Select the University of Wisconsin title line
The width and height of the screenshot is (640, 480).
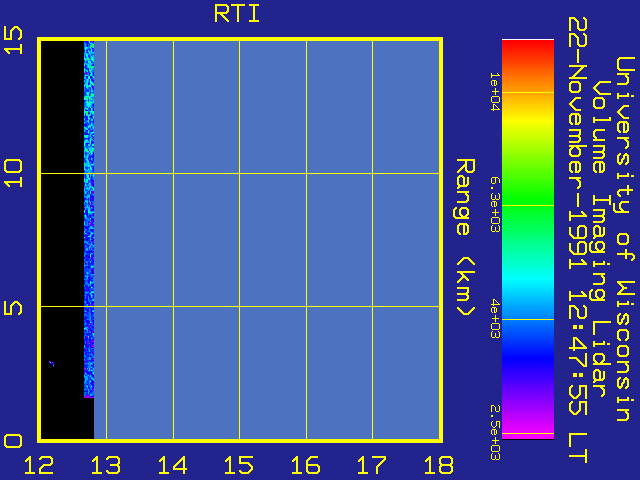coord(624,239)
